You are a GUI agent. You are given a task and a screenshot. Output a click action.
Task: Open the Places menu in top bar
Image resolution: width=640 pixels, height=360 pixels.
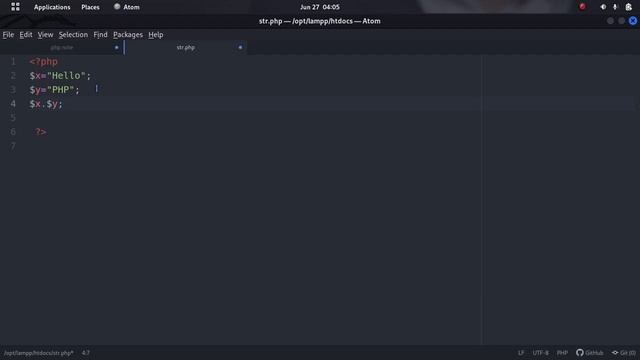coord(90,7)
